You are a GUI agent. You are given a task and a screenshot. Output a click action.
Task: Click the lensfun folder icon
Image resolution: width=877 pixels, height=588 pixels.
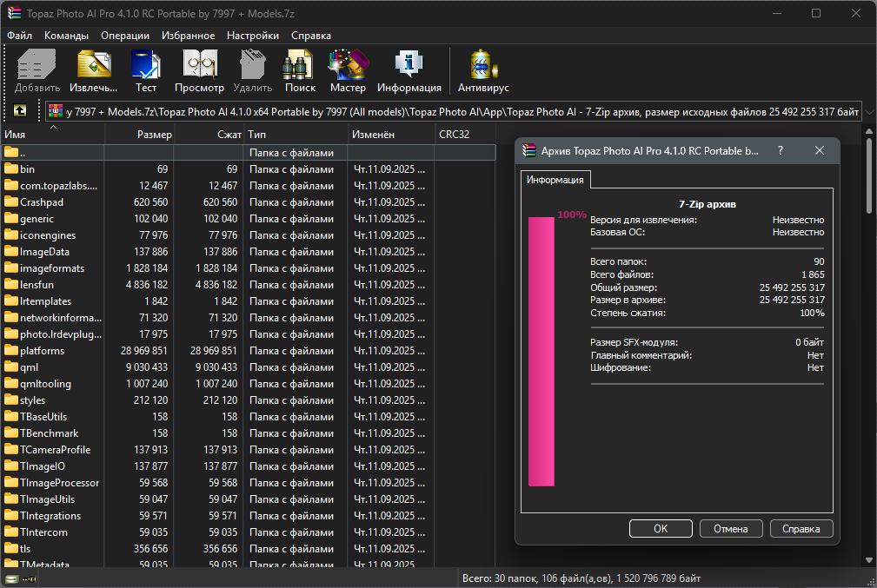[11, 285]
